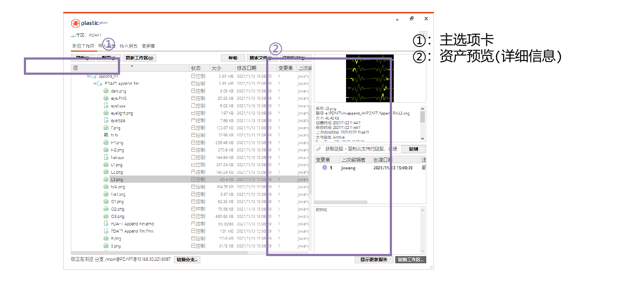Viewport: 644px width, 307px height.
Task: Open the 变更集 tab
Action: pos(148,46)
